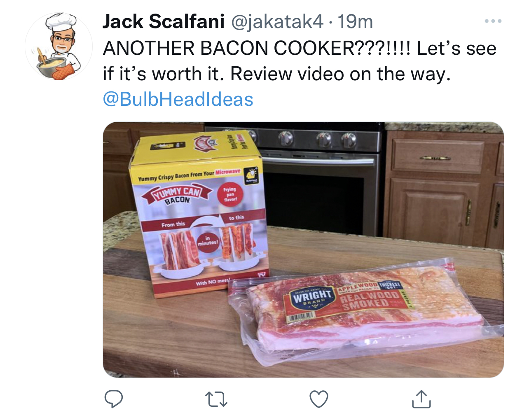Click the @jakatak4 handle

277,21
